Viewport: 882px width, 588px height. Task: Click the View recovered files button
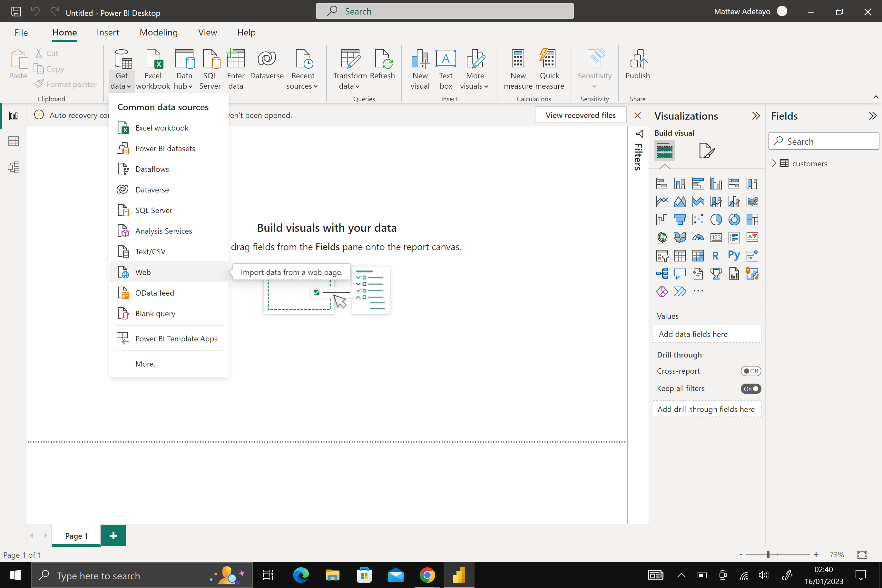pos(581,115)
